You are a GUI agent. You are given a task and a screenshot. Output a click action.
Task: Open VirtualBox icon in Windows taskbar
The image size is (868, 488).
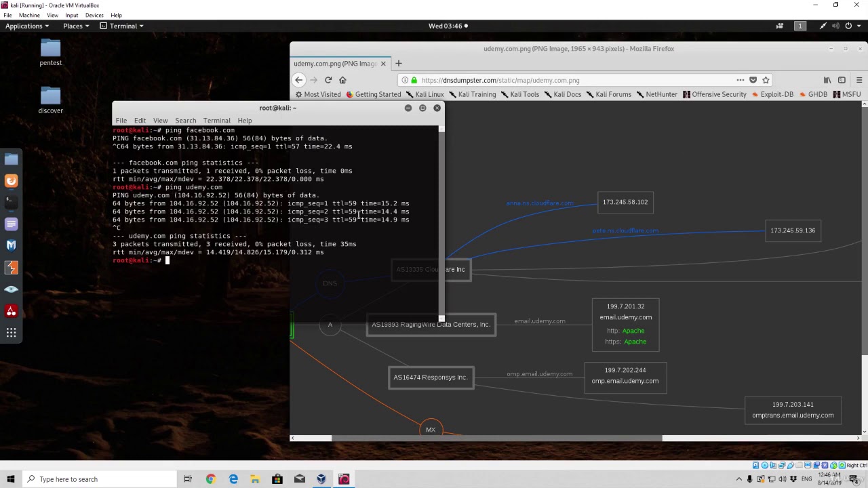[x=321, y=479]
